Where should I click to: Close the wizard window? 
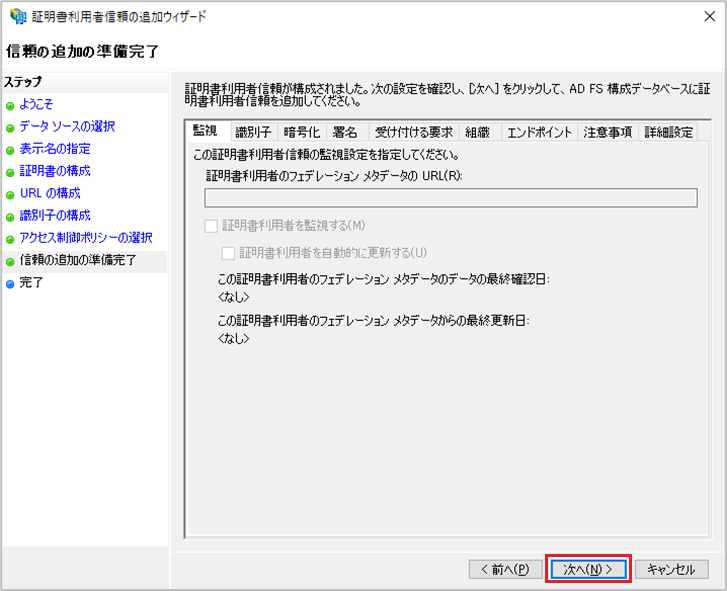(x=709, y=17)
